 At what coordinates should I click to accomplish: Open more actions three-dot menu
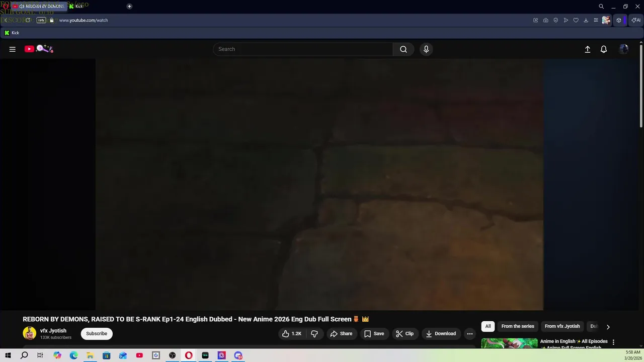470,334
